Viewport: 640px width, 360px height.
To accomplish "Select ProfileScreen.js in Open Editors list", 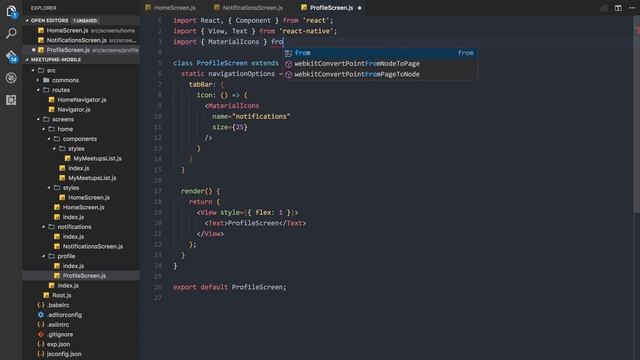I will [81, 50].
